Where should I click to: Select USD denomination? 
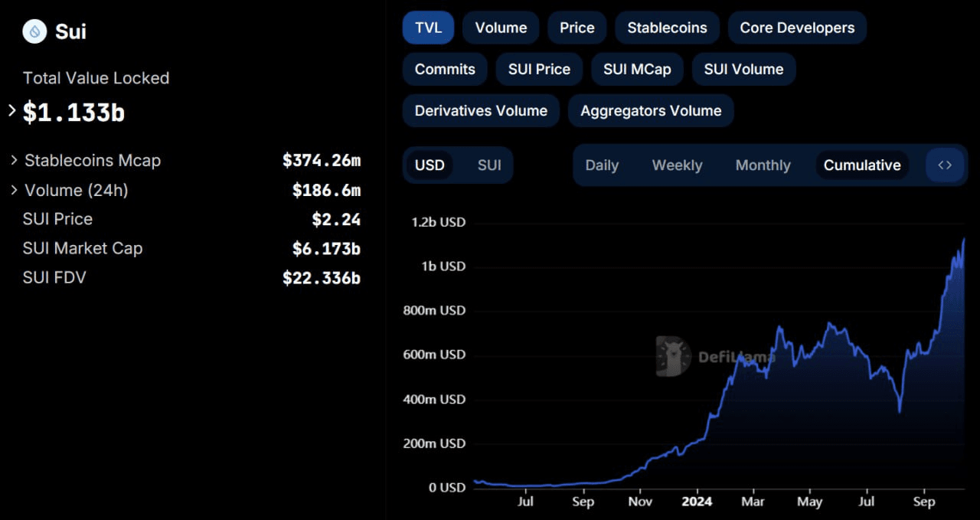coord(430,165)
